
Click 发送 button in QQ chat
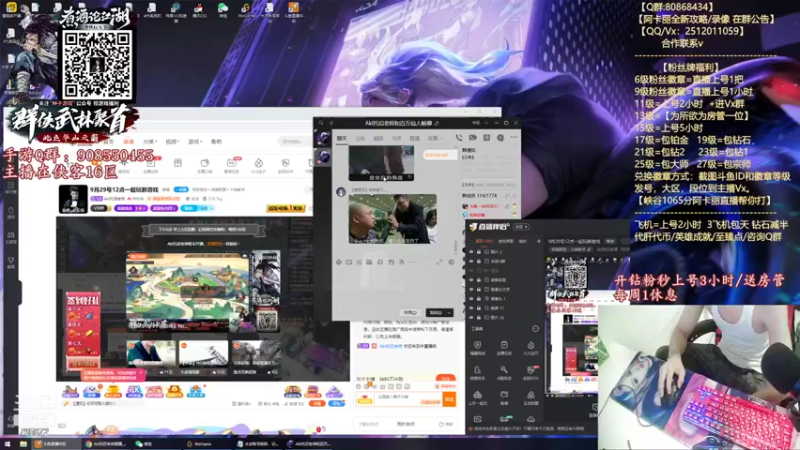(436, 313)
